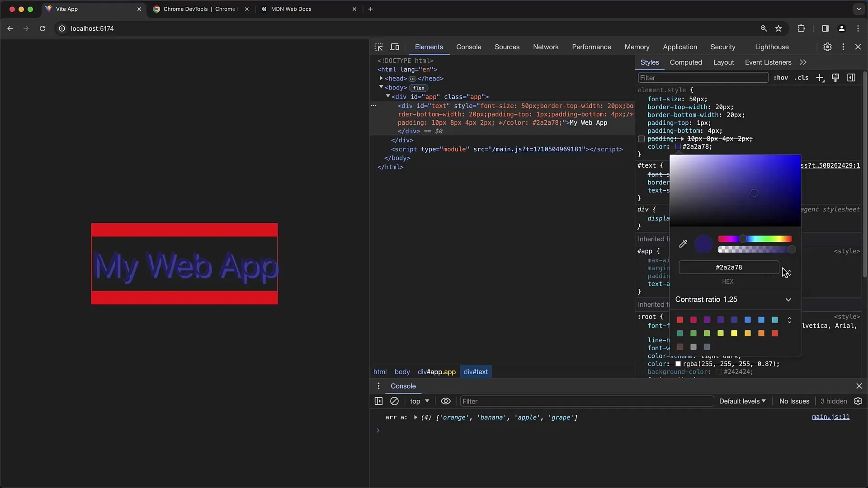Select div#app.app in the breadcrumb bar
The width and height of the screenshot is (868, 488).
click(x=436, y=372)
